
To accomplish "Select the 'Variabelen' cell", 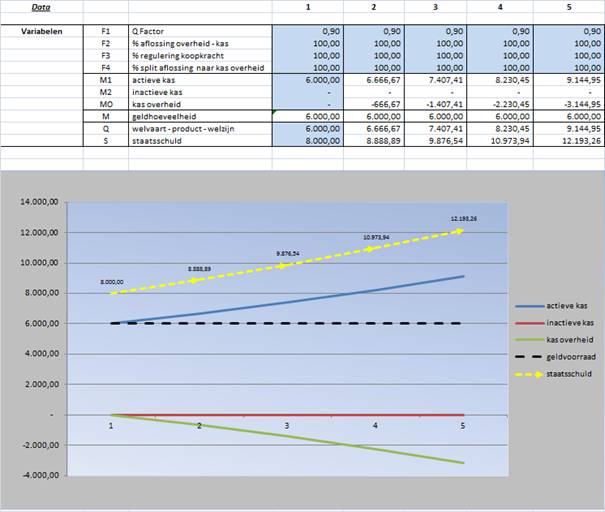I will click(x=42, y=32).
